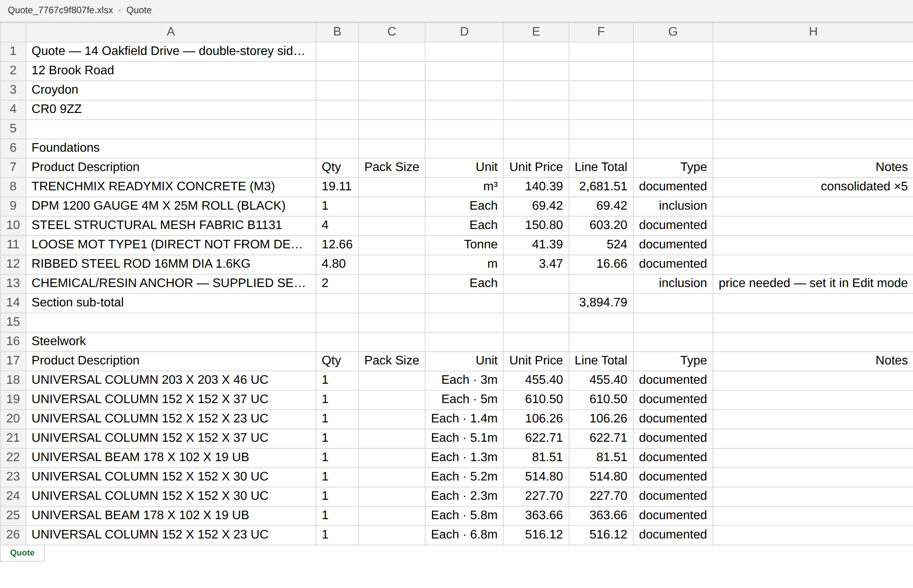Click unit price 363.66 in row 25

536,515
